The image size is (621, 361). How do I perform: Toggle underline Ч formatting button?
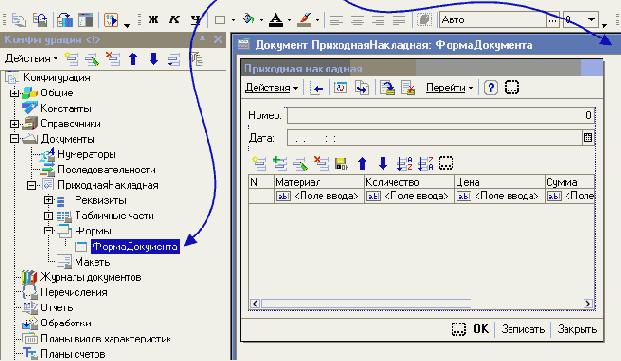pyautogui.click(x=195, y=19)
